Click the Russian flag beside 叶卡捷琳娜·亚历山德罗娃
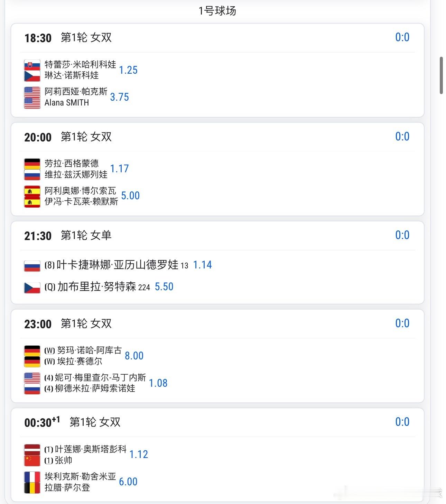The image size is (446, 504). click(x=32, y=265)
